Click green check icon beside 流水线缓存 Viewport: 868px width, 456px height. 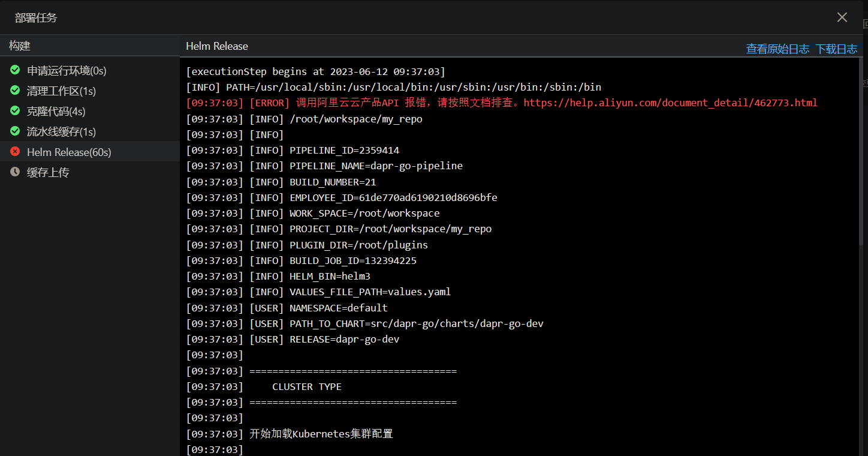pyautogui.click(x=15, y=131)
